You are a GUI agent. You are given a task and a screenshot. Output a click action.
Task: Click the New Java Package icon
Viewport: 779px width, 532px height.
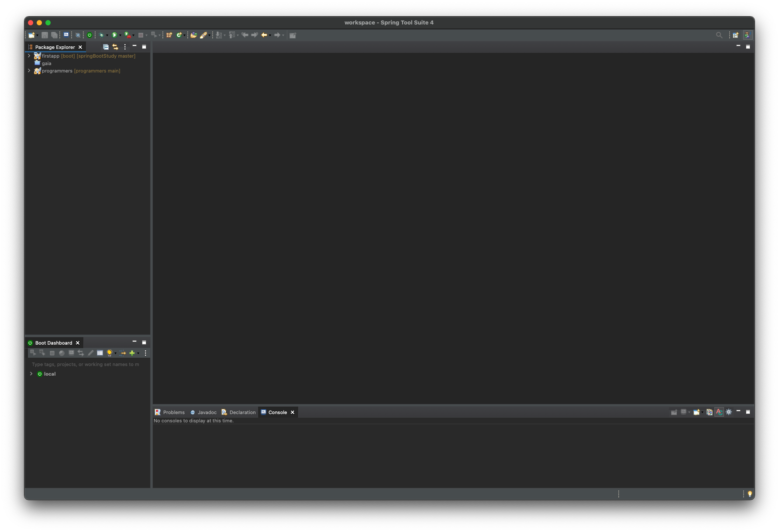click(169, 35)
